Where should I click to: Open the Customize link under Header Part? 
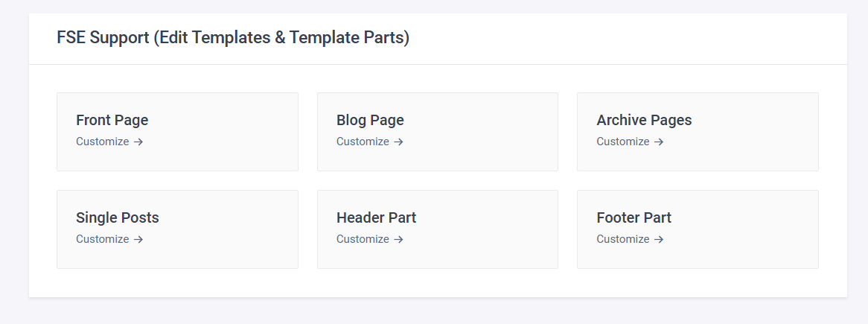(370, 239)
